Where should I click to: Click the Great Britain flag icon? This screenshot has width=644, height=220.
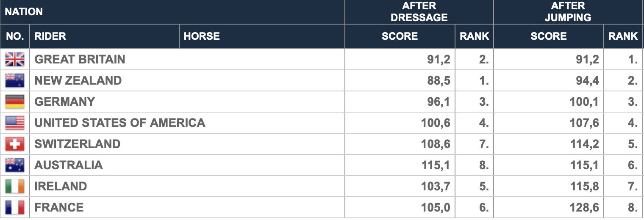(15, 59)
